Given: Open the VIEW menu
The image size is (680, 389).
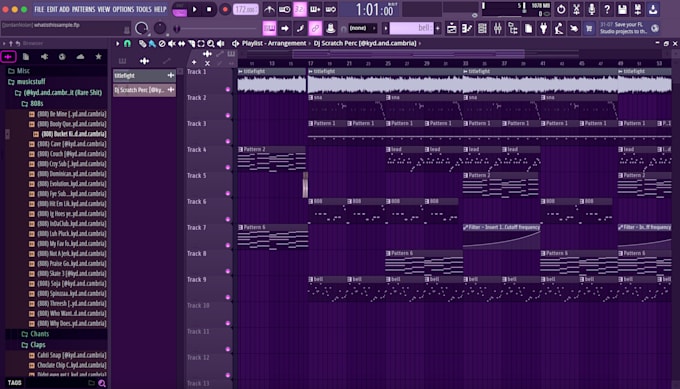Looking at the screenshot, I should [104, 9].
